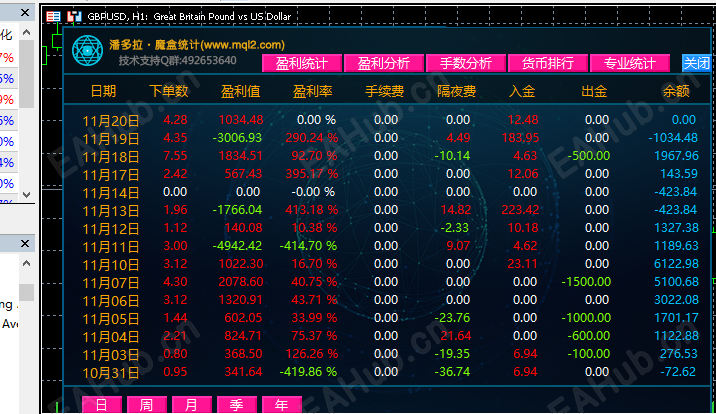Close the lower left panel with X
The image size is (716, 414).
(x=25, y=244)
